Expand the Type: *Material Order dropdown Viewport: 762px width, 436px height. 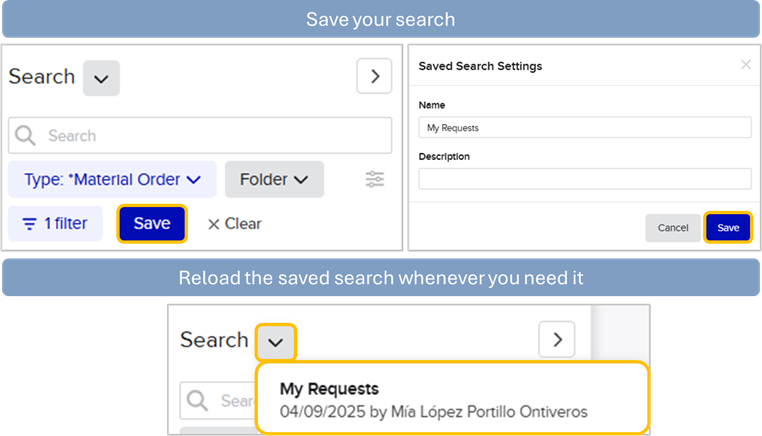[x=113, y=180]
